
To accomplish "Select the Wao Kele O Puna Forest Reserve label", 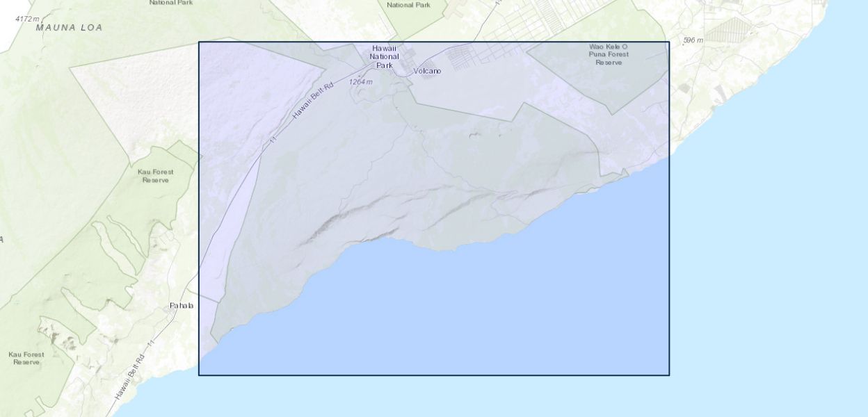I will [609, 54].
